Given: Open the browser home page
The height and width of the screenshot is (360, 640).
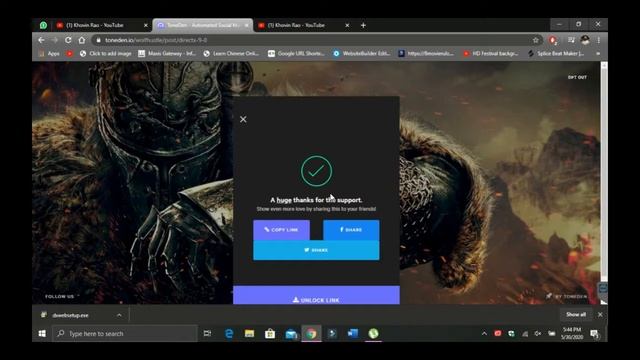Looking at the screenshot, I should [x=82, y=40].
